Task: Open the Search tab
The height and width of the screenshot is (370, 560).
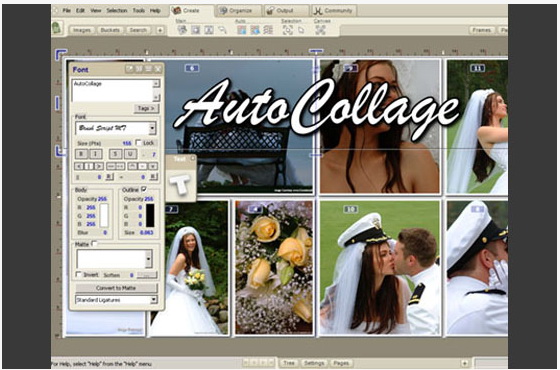Action: click(x=138, y=30)
